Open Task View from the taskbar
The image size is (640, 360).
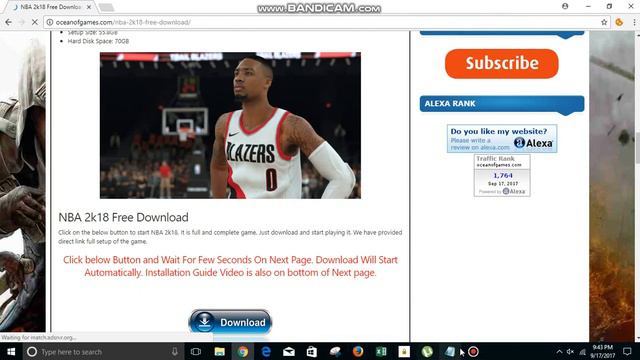pos(196,351)
